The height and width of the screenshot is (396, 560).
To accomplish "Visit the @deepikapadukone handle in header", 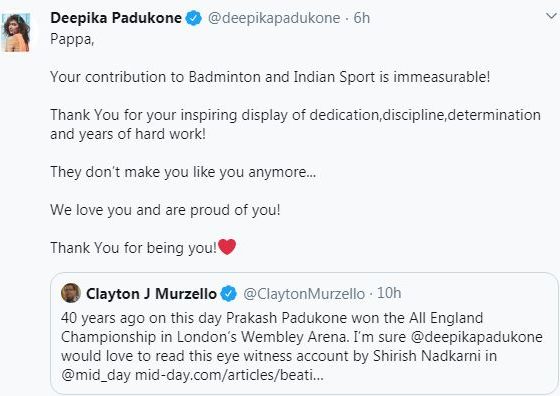I will tap(274, 18).
